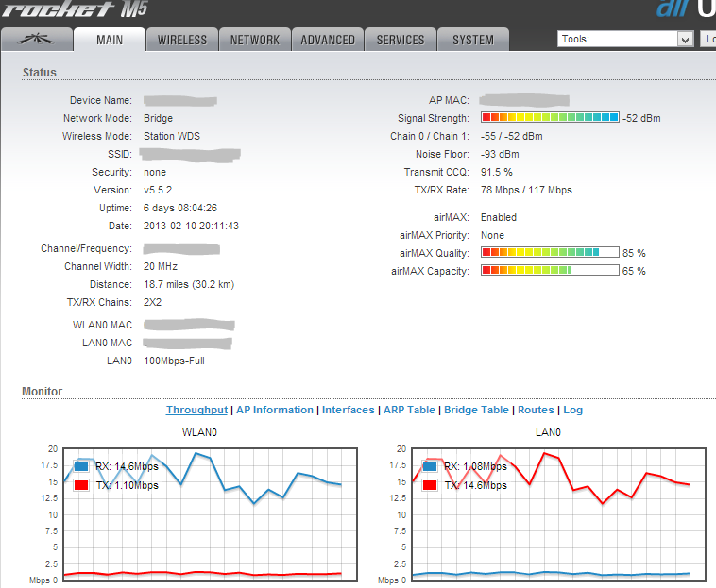The image size is (716, 588).
Task: Click the Signal Strength bar
Action: (550, 117)
